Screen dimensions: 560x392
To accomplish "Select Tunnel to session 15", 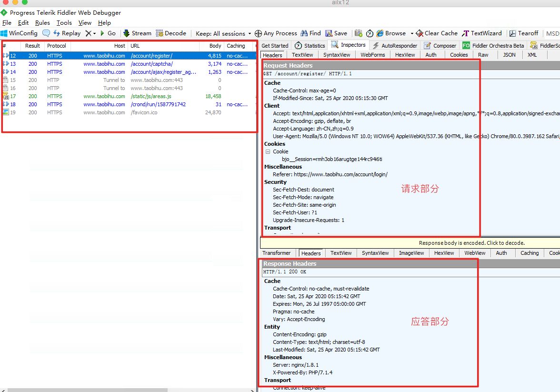I will [x=129, y=80].
